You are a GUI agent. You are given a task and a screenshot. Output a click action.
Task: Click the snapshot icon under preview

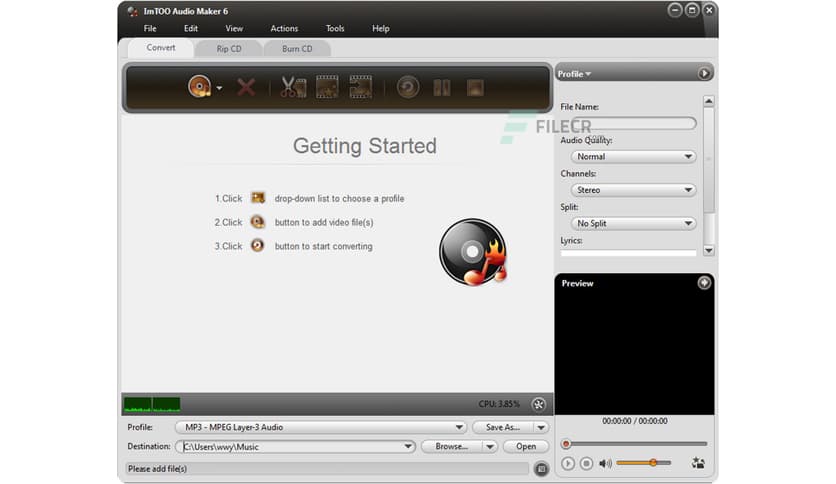[x=698, y=463]
